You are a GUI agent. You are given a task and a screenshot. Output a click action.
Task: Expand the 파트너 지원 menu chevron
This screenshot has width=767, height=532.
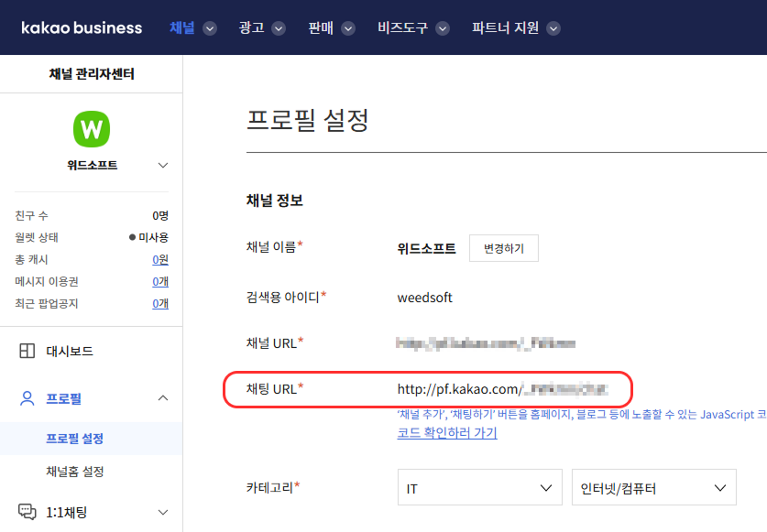coord(553,29)
